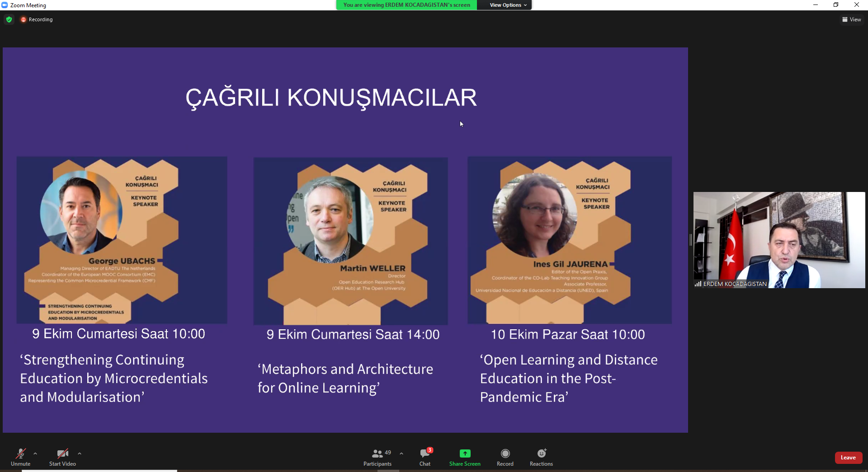868x472 pixels.
Task: Click the screen sharing notification banner
Action: [x=406, y=5]
